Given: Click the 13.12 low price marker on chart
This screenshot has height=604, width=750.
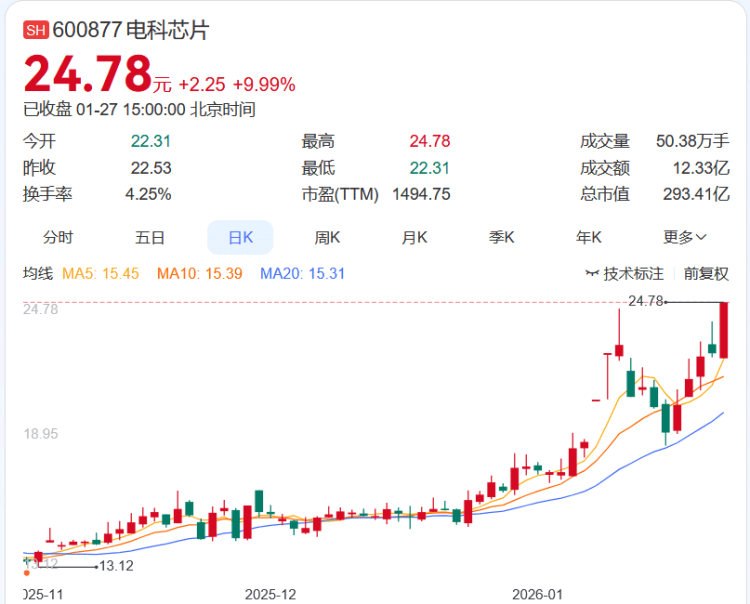Looking at the screenshot, I should click(x=116, y=566).
